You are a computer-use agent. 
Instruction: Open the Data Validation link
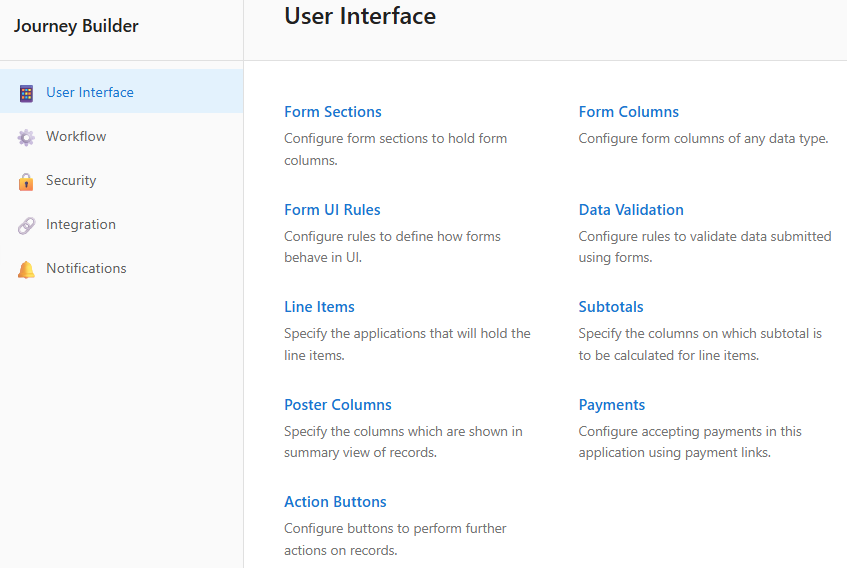point(631,210)
